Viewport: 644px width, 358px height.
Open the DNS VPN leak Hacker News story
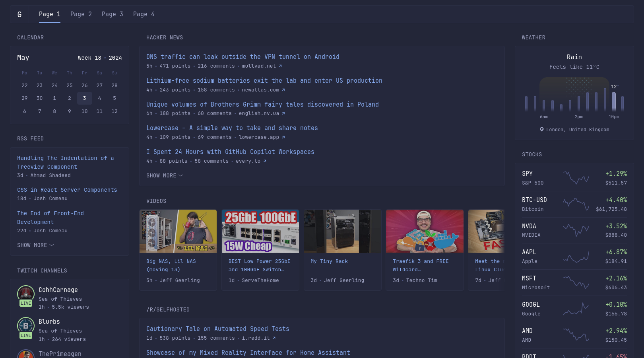[243, 56]
